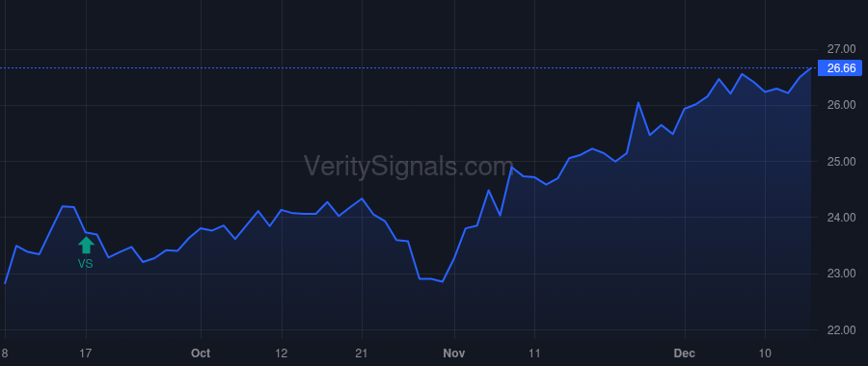Click the 25.00 price axis label
This screenshot has height=366, width=868.
pos(841,162)
